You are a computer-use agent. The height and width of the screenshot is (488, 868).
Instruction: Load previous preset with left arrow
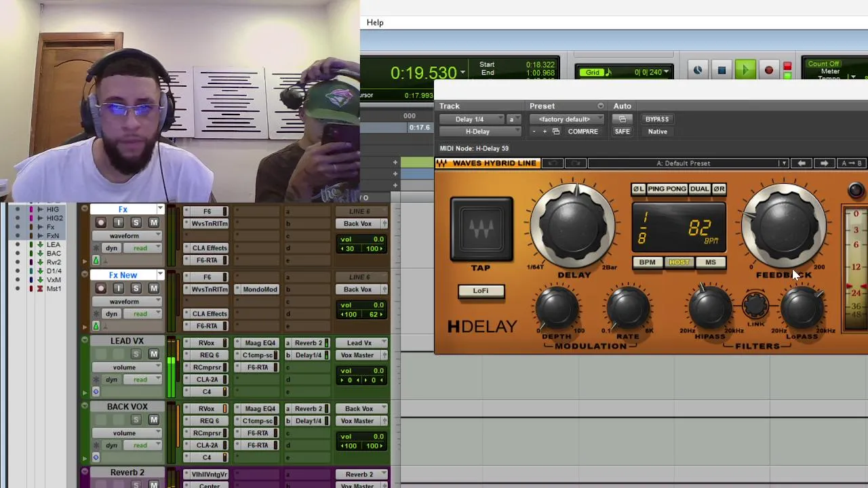802,163
